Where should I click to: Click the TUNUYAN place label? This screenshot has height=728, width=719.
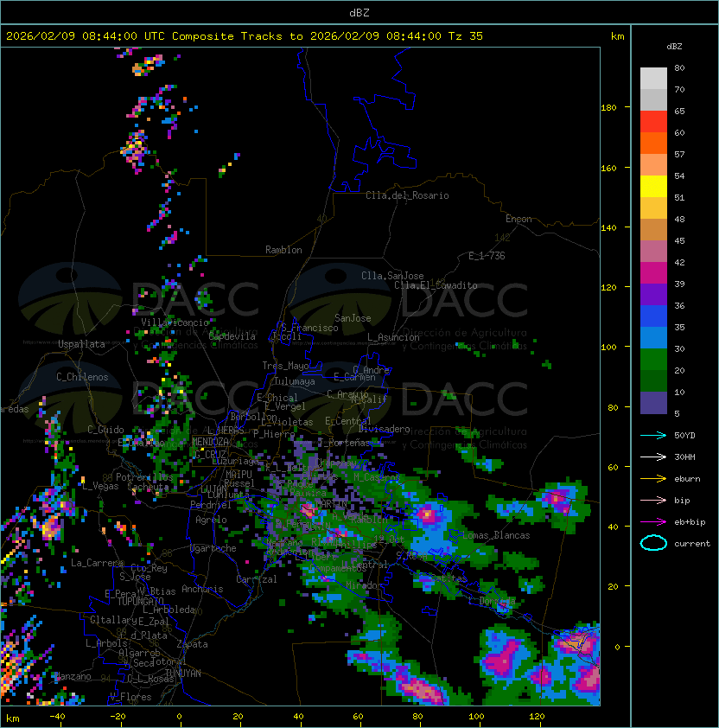click(x=183, y=674)
